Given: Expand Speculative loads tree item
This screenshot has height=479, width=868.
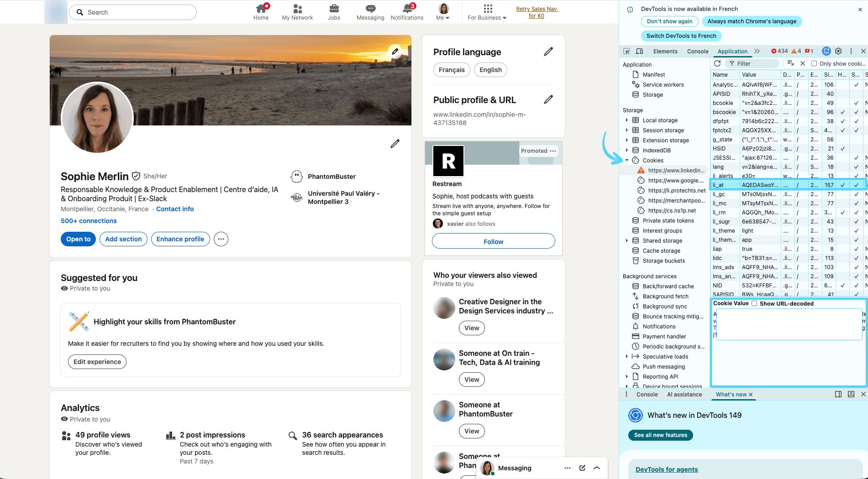Looking at the screenshot, I should [626, 357].
